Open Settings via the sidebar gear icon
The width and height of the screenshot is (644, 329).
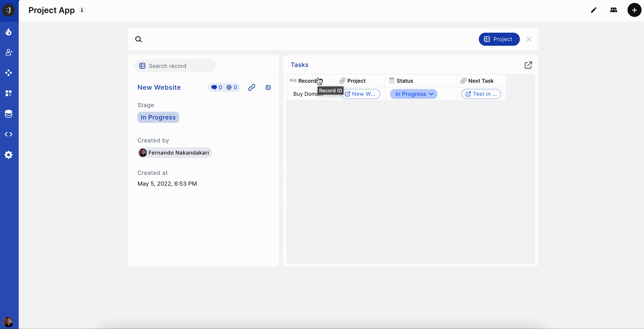coord(9,155)
